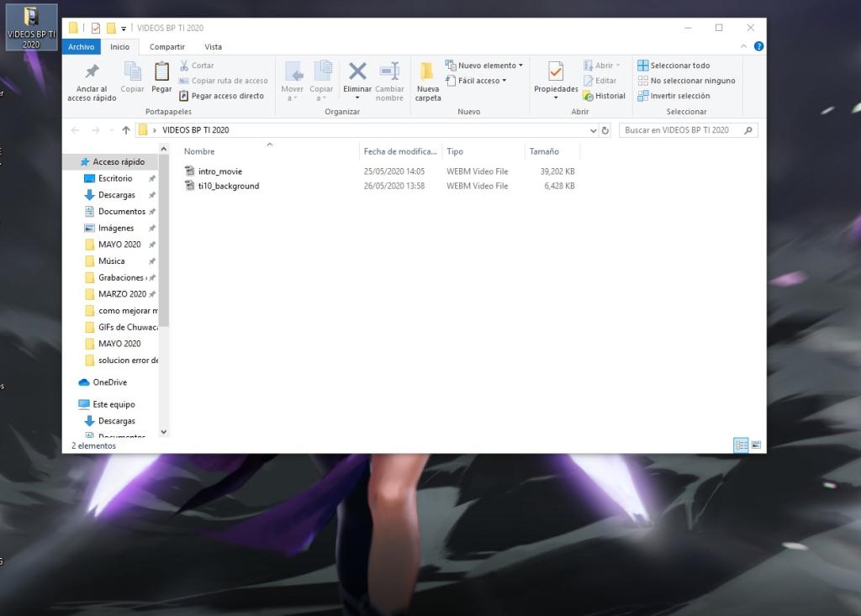Open the Mover a dropdown
The width and height of the screenshot is (861, 616).
tap(292, 82)
